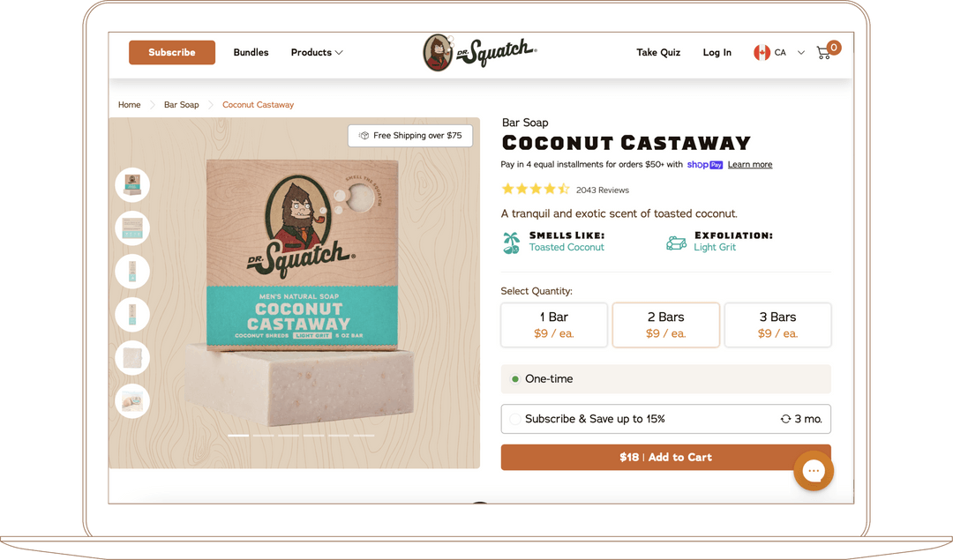Jump to the second image slide indicator

(x=263, y=436)
